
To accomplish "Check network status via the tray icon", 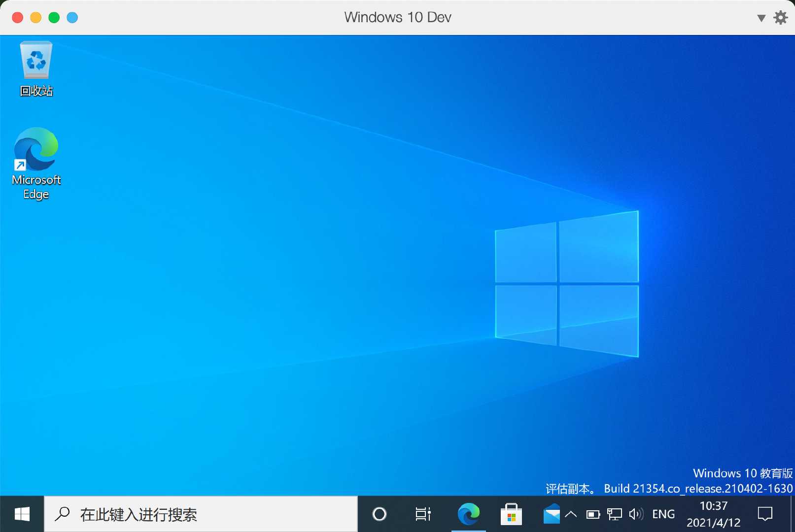I will coord(614,514).
